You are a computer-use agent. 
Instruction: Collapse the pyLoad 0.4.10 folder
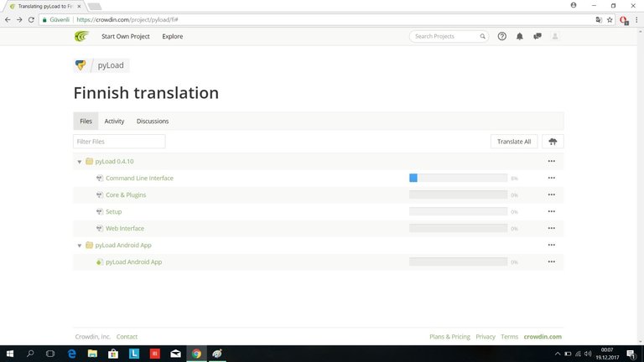click(80, 162)
